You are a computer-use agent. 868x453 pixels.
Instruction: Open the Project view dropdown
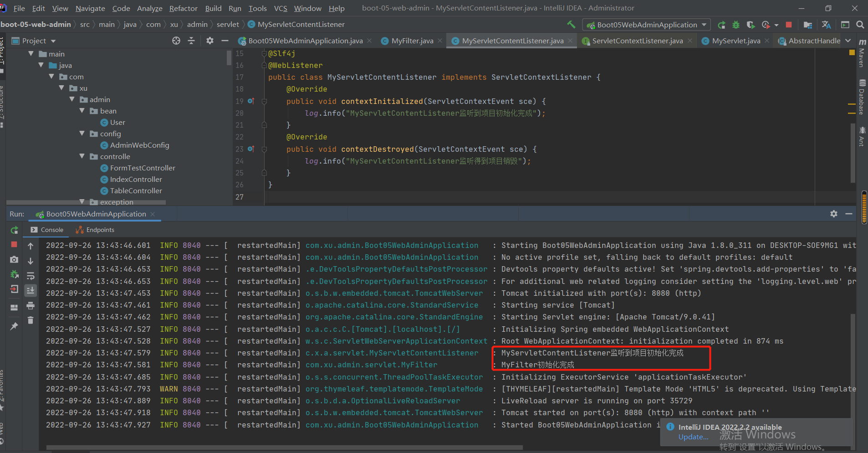[53, 41]
